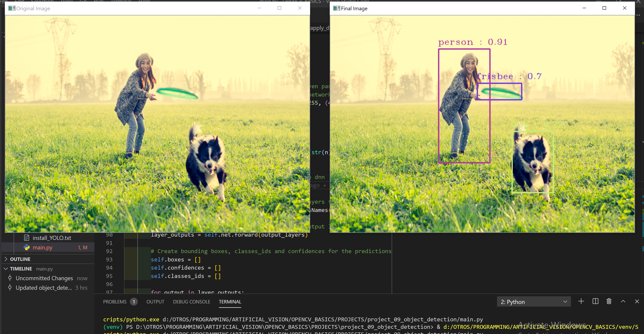This screenshot has height=334, width=644.
Task: Close the terminal panel with the X
Action: [637, 302]
